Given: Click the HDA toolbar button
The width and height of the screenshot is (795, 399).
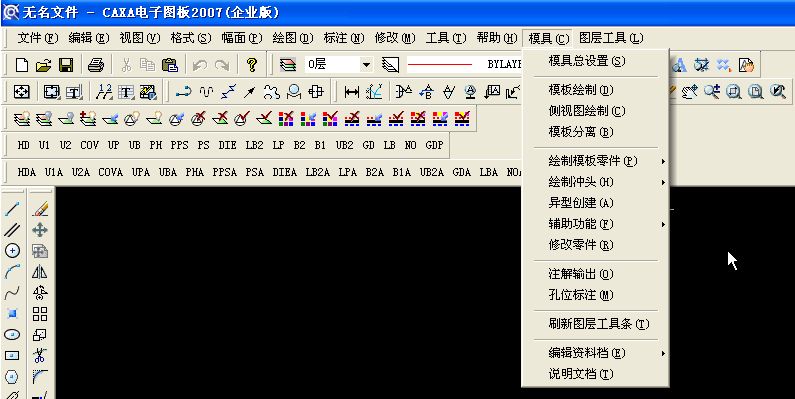Looking at the screenshot, I should pos(26,172).
